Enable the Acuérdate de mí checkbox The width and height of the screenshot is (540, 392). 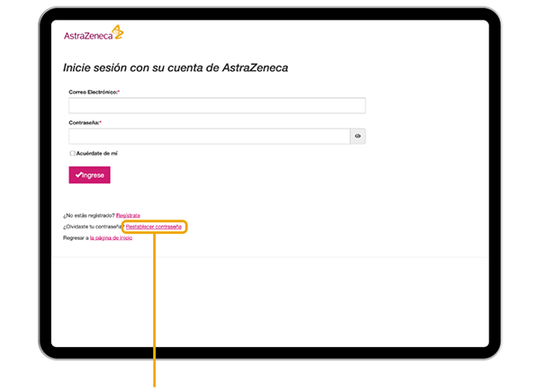[72, 154]
